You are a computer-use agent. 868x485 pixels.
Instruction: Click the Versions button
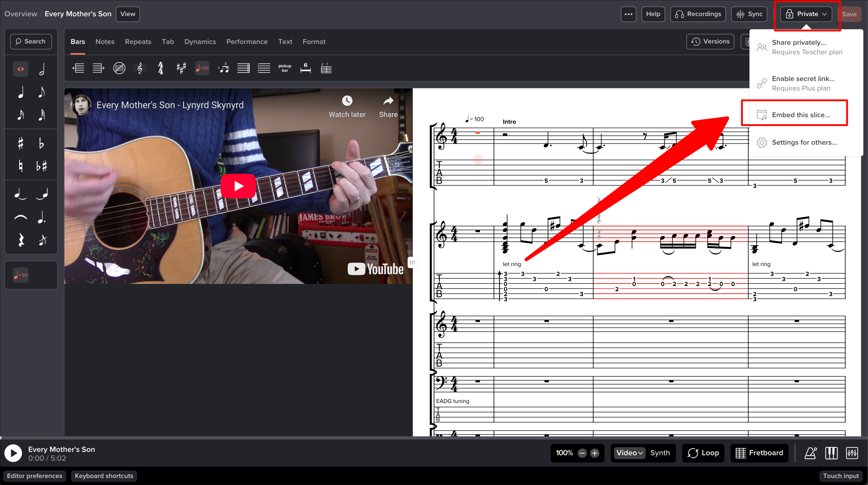click(710, 41)
